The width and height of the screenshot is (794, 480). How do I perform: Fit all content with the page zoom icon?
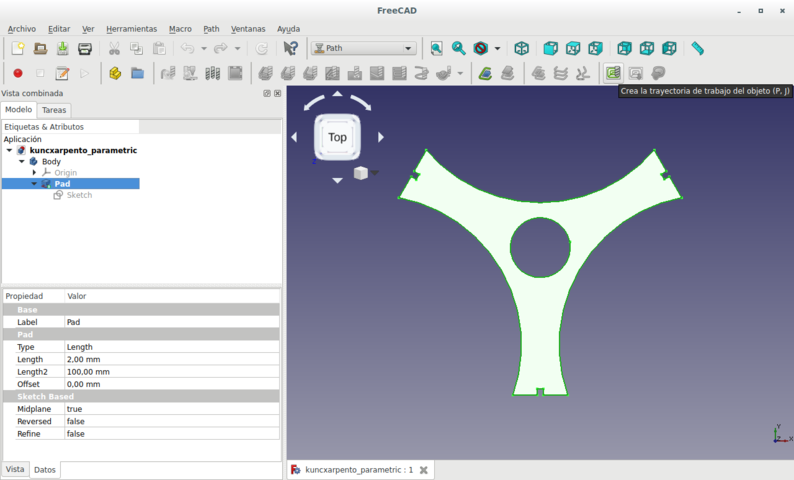pyautogui.click(x=436, y=49)
